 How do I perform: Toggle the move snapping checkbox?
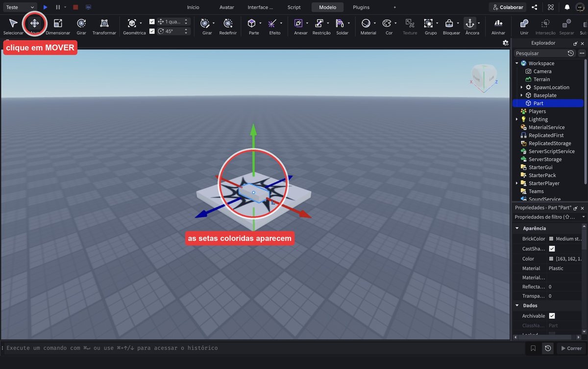(152, 22)
